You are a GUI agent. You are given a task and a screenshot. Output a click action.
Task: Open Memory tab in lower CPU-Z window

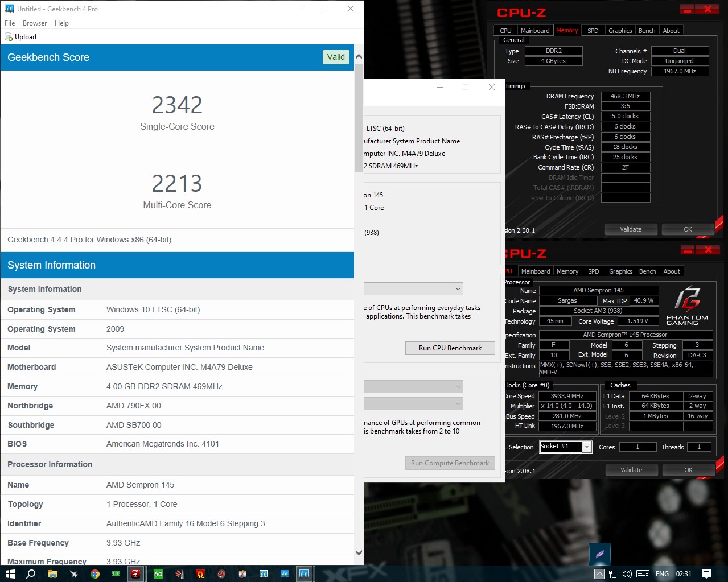(567, 271)
